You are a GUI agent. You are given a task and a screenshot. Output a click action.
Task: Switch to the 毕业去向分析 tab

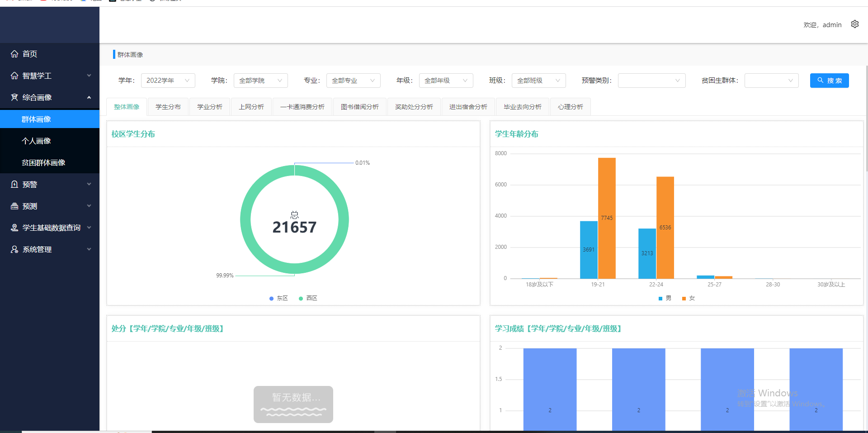523,107
